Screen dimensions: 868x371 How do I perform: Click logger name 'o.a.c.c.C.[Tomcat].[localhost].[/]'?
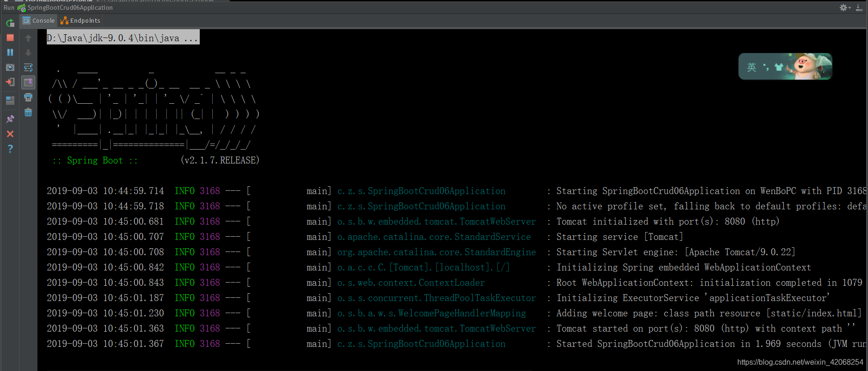[x=424, y=267]
